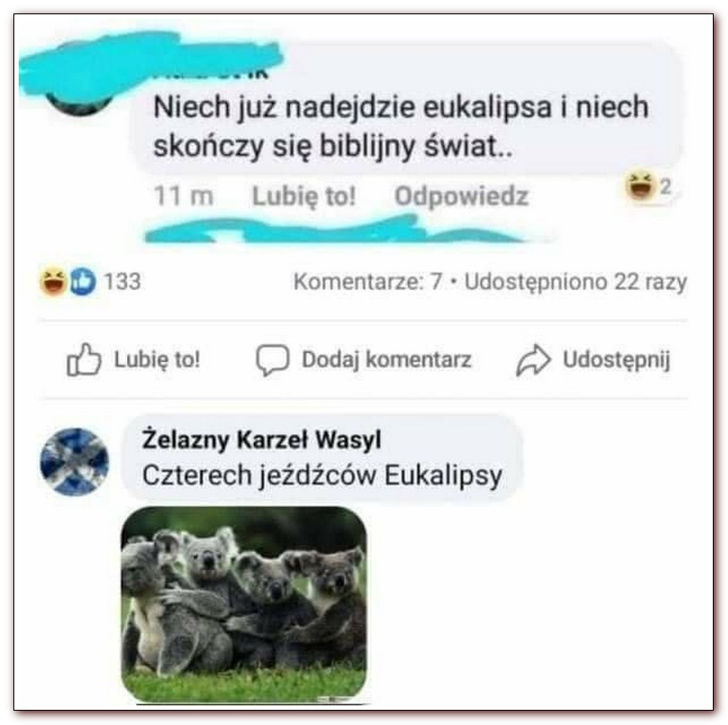Open the four koalas image attachment

pyautogui.click(x=244, y=604)
